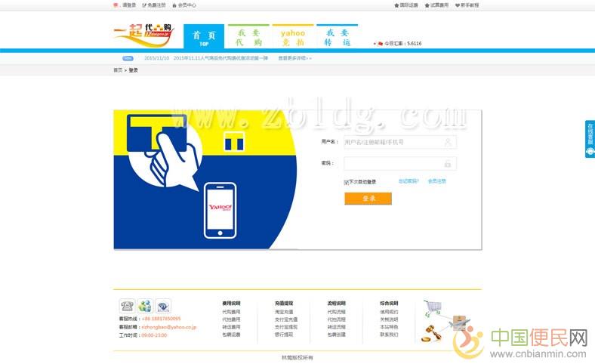This screenshot has width=595, height=364.
Task: Open 会员中心 in the top bar
Action: 185,5
